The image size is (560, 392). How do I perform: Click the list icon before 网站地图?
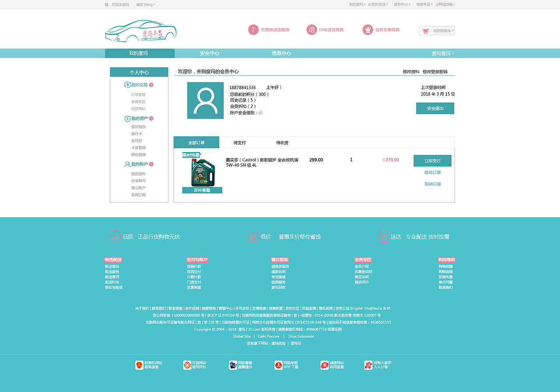(x=437, y=4)
